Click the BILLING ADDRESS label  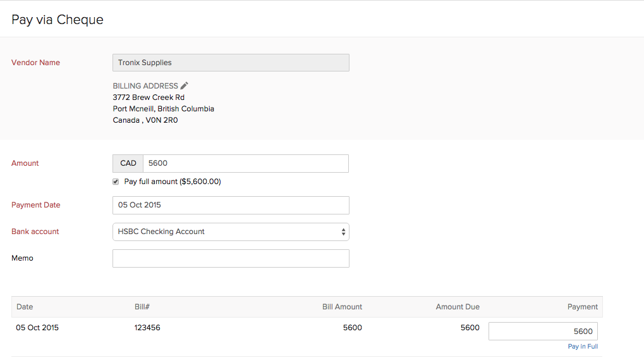pyautogui.click(x=145, y=86)
